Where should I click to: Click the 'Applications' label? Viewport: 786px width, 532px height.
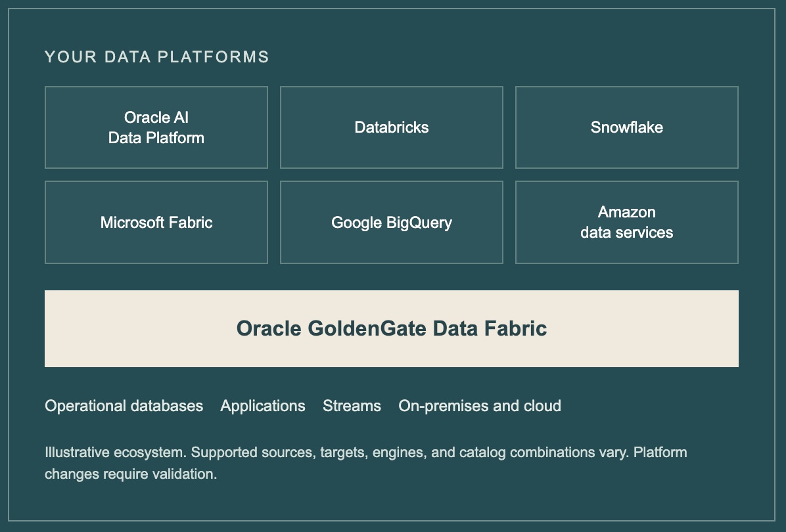click(x=263, y=406)
